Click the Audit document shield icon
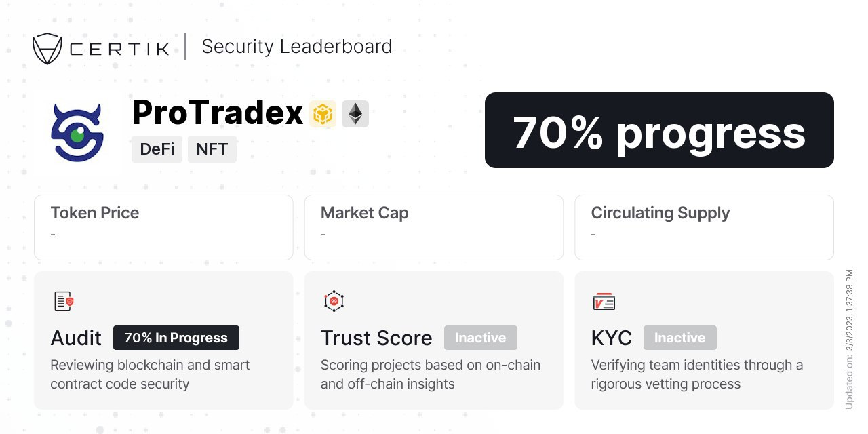Image resolution: width=868 pixels, height=434 pixels. click(64, 301)
